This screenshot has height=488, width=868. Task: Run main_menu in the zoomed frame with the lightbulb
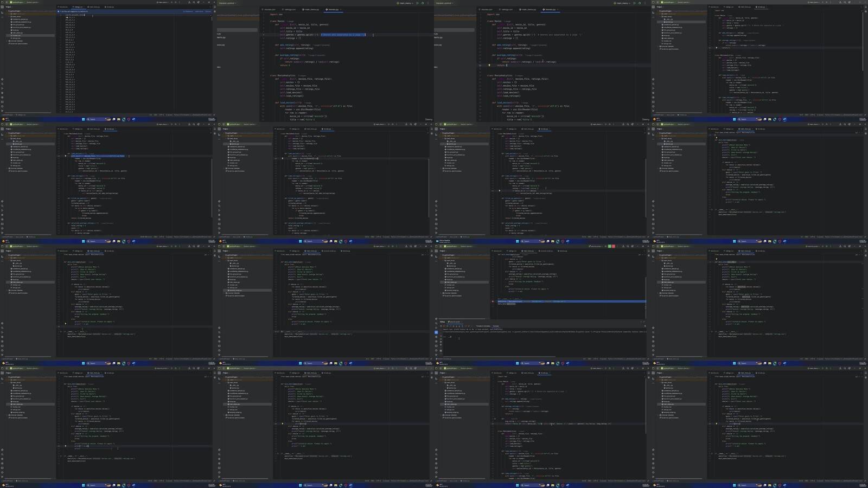coord(635,3)
